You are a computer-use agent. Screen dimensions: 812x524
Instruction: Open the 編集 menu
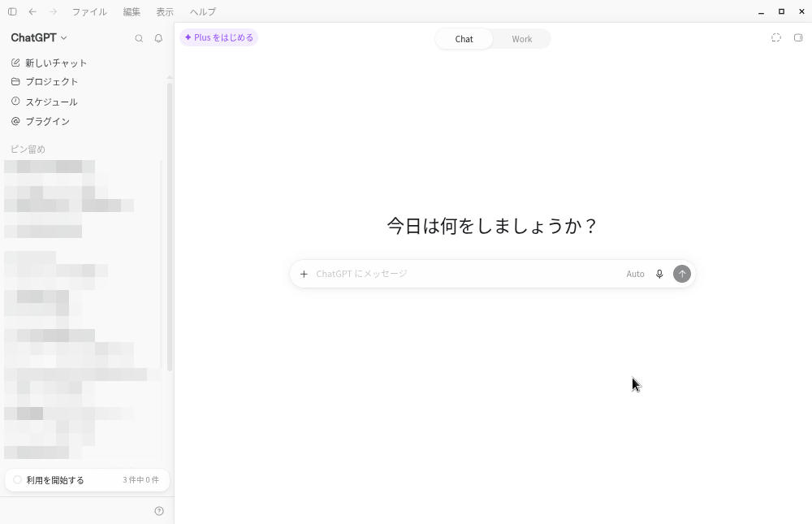tap(132, 11)
